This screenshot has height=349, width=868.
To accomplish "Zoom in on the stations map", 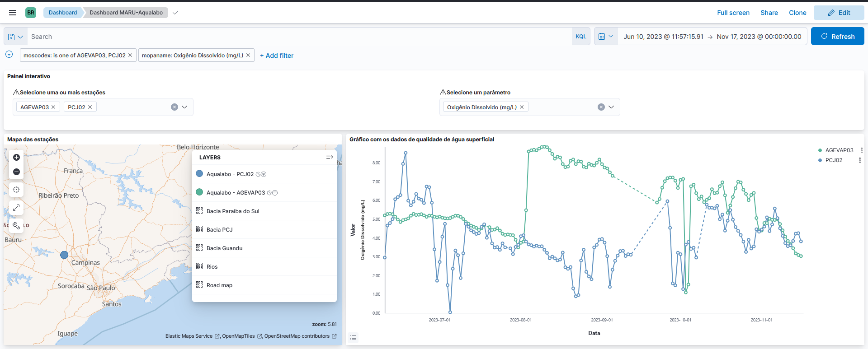I will [16, 158].
